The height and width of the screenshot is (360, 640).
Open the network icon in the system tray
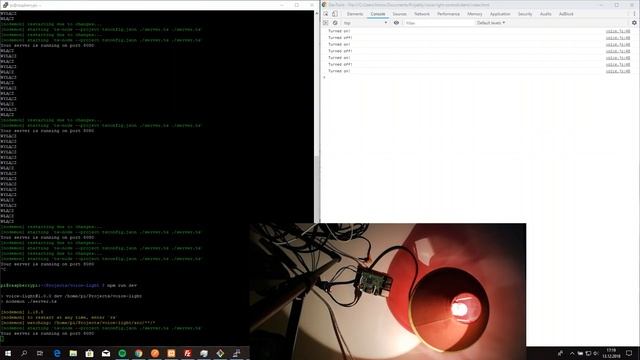point(588,353)
